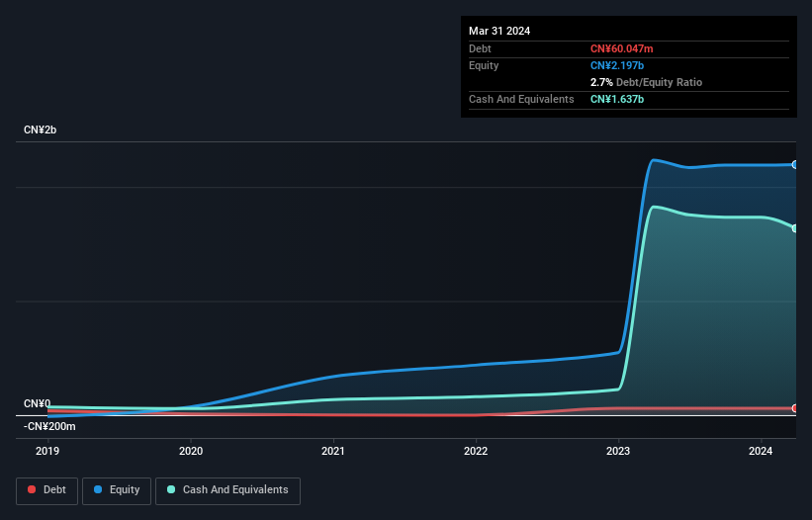Click the CN¥0 y-axis label
This screenshot has height=520, width=812.
[37, 403]
